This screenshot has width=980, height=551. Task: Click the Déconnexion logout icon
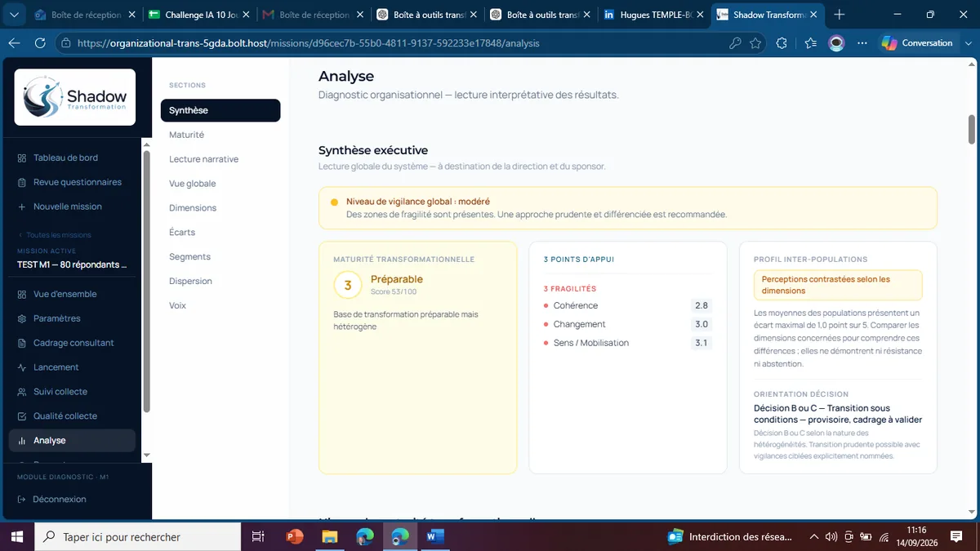21,500
